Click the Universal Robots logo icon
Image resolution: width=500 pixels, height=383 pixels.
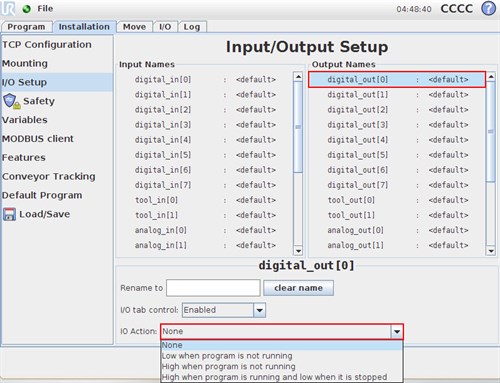[8, 9]
